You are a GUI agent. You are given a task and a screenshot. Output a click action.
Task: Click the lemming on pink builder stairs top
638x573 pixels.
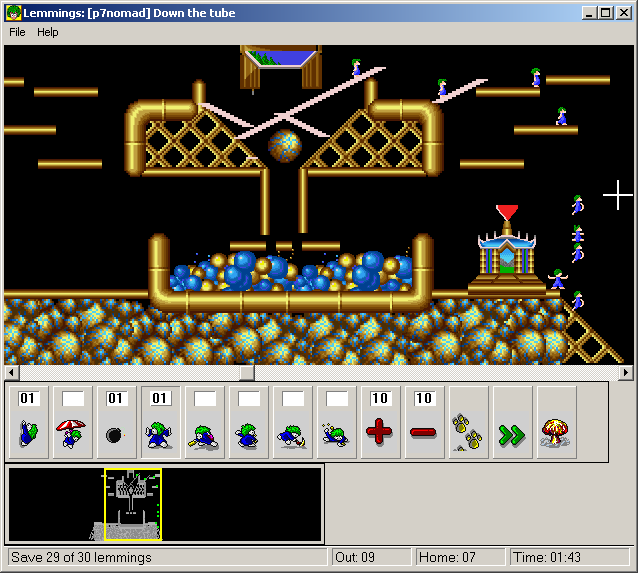(356, 67)
